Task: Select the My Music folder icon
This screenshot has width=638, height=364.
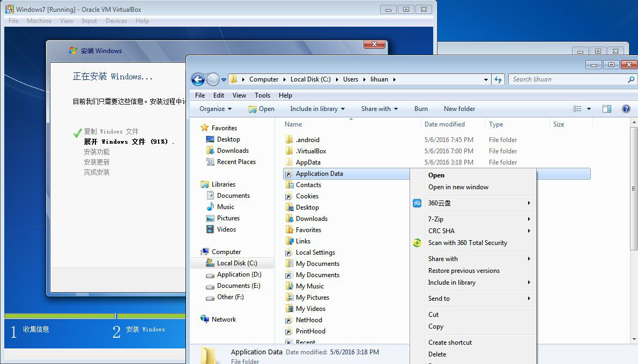Action: 289,286
